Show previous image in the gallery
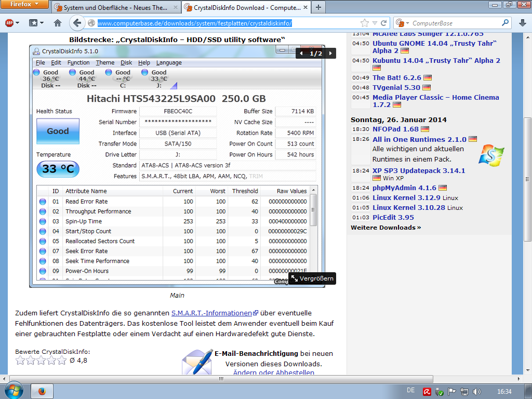 tap(301, 54)
